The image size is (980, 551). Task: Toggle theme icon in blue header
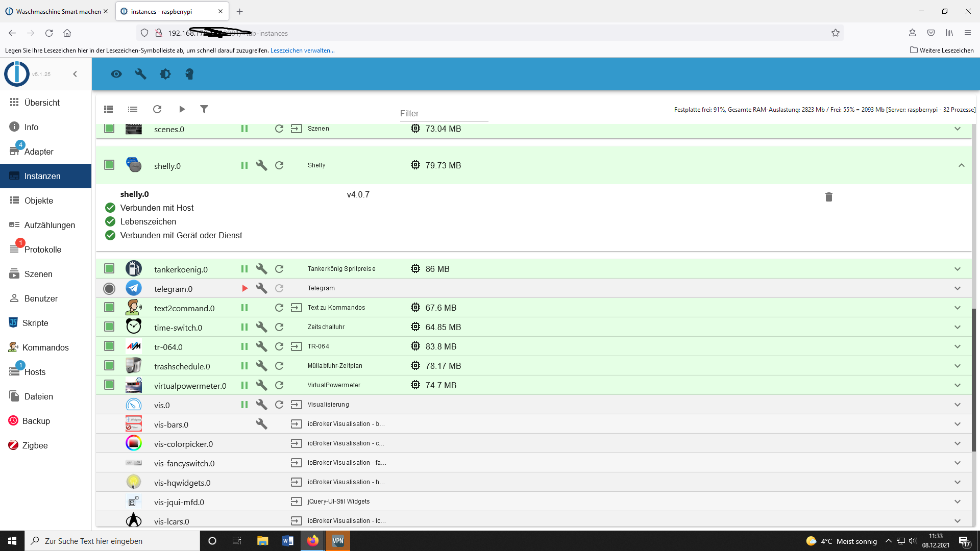165,74
